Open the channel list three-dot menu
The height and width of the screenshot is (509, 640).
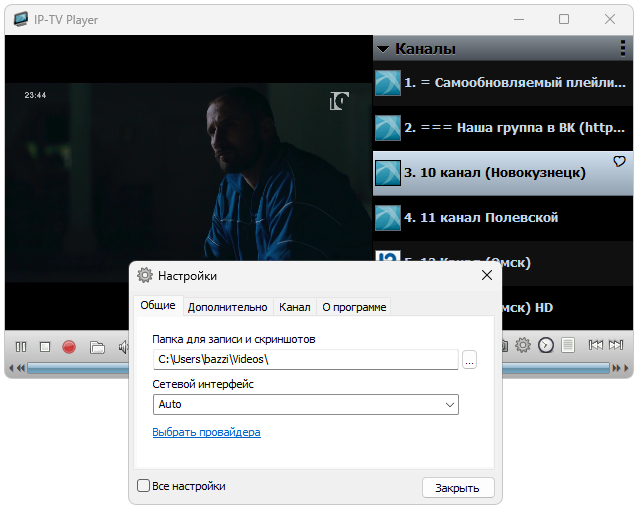point(622,48)
